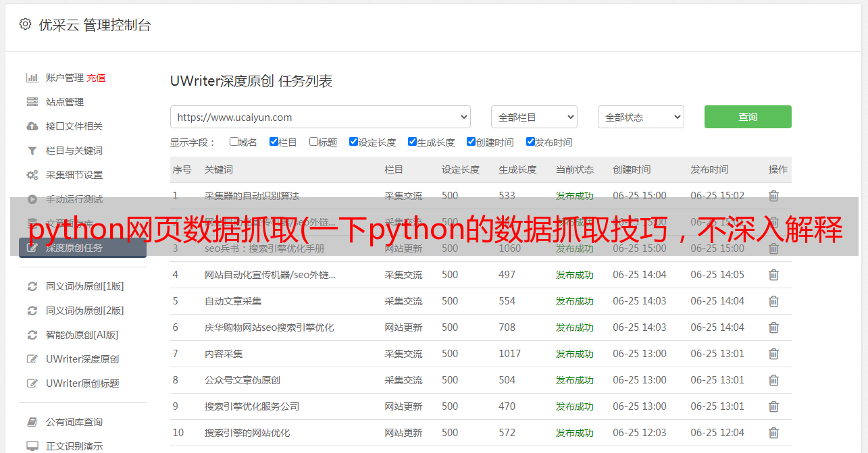Click keyword 内容采集

pyautogui.click(x=224, y=354)
